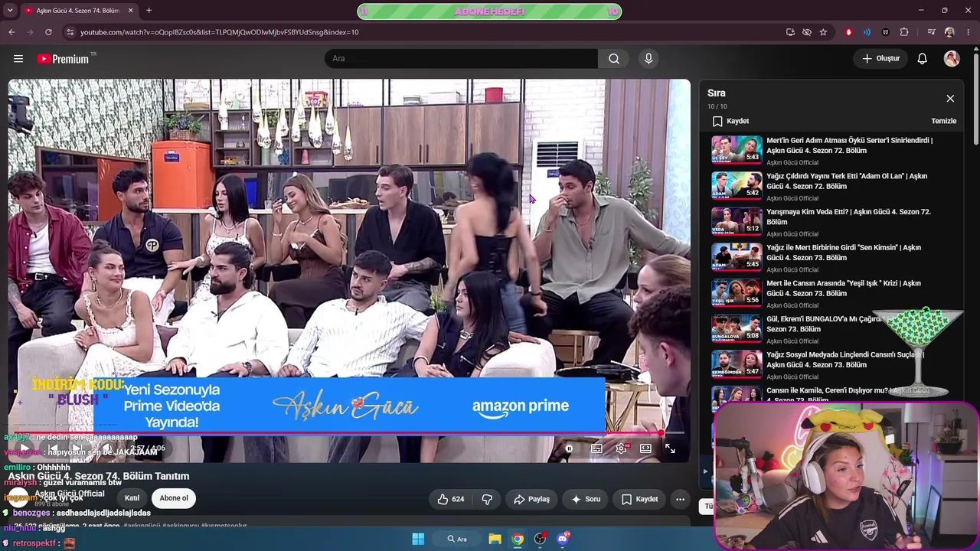Open File Explorer from the taskbar
Screen dimensions: 980x551
point(495,539)
